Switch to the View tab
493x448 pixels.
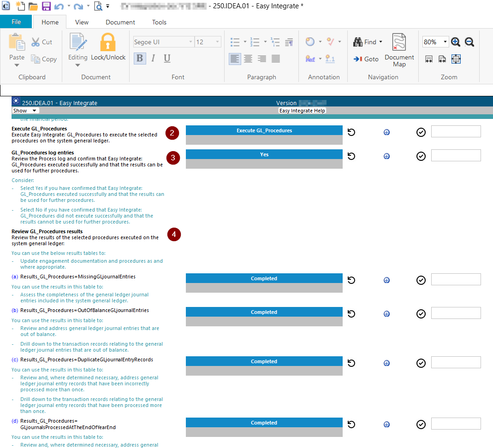82,22
